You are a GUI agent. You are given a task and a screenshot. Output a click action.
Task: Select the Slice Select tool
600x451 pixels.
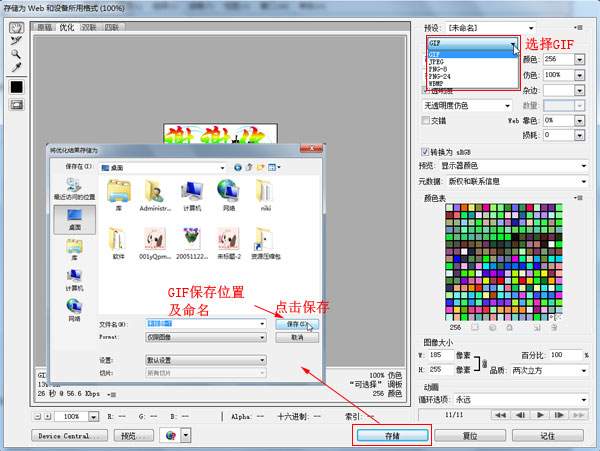(16, 41)
